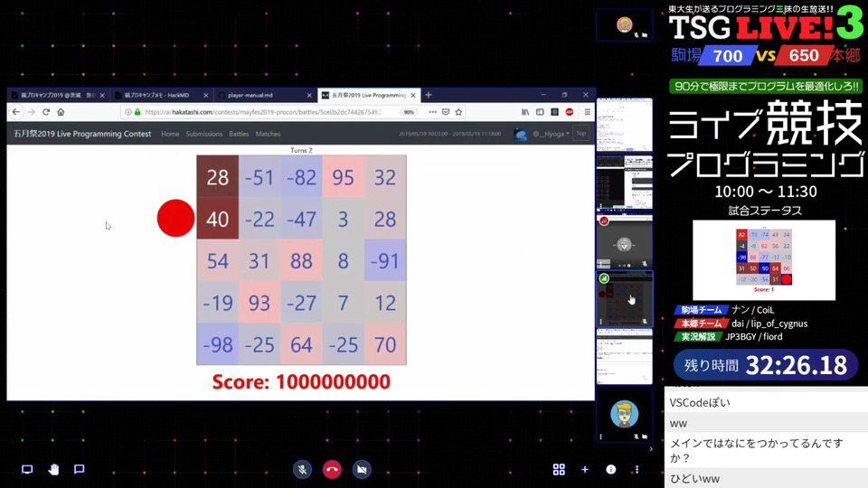Select the code editor screen-share thumbnail
Screen dimensions: 868x488
[625, 183]
